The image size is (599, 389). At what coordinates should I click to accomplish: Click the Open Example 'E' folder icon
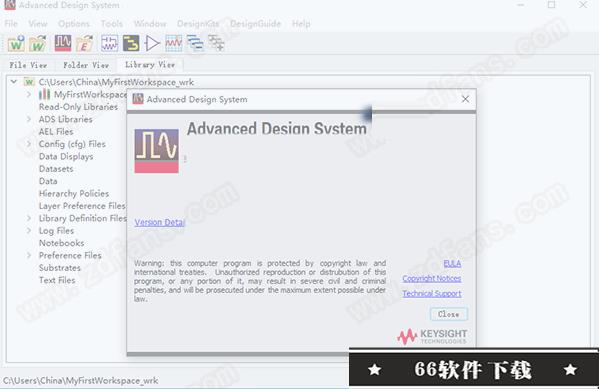pyautogui.click(x=84, y=43)
